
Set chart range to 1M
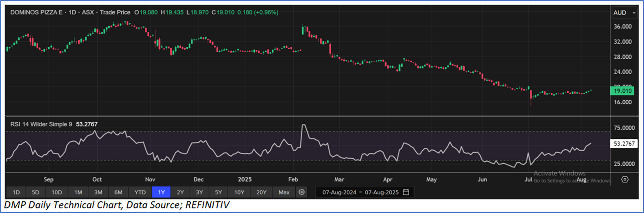78,192
